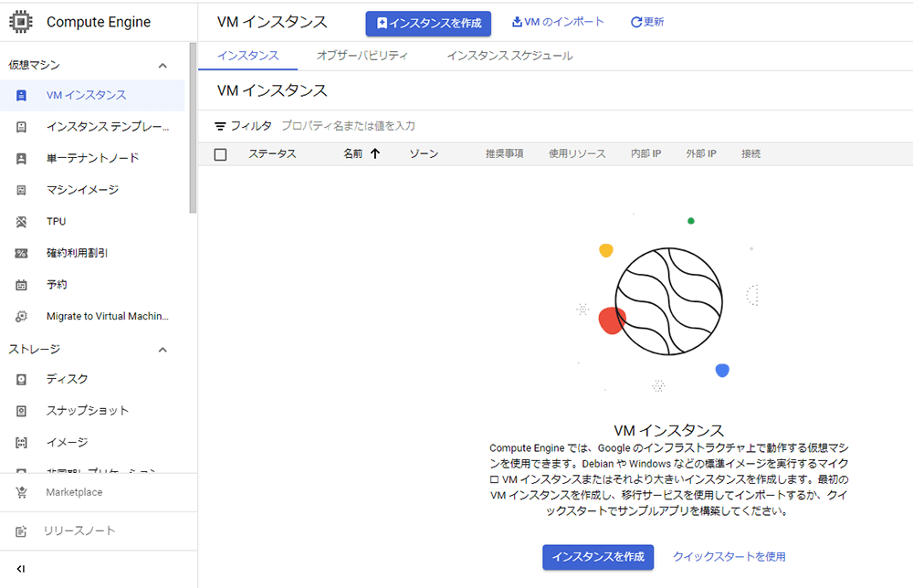This screenshot has height=588, width=913.
Task: Click the Marketplace cart icon
Action: pyautogui.click(x=22, y=492)
